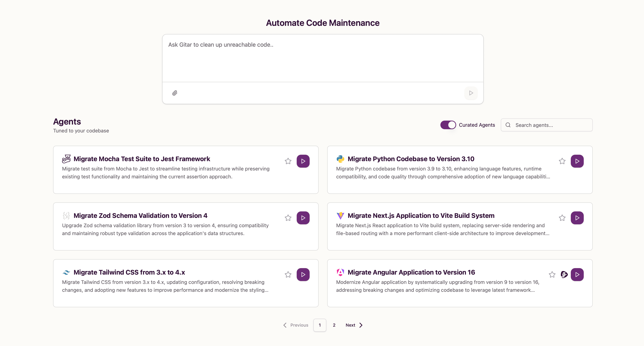Run the Zod Schema Validation agent

click(303, 218)
